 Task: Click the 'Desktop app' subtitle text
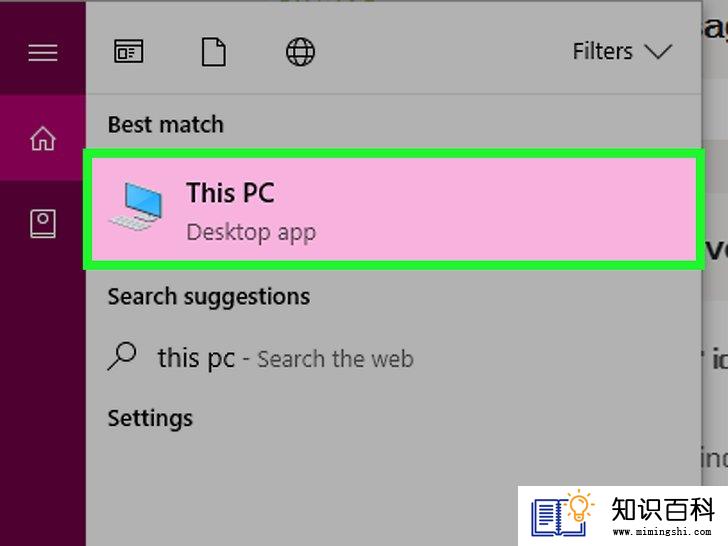[x=251, y=232]
